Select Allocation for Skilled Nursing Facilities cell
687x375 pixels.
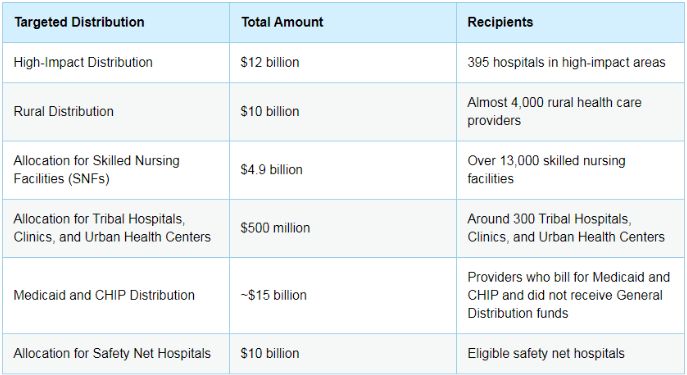[x=116, y=170]
